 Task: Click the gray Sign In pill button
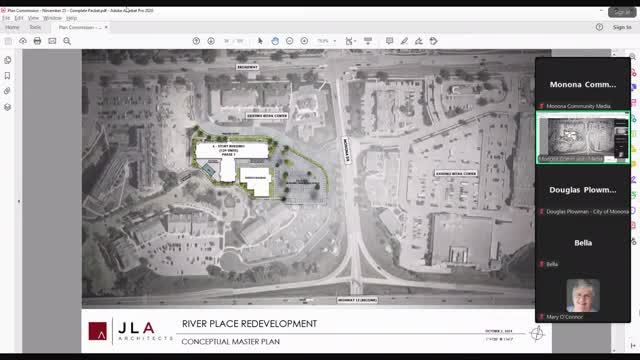click(x=622, y=12)
